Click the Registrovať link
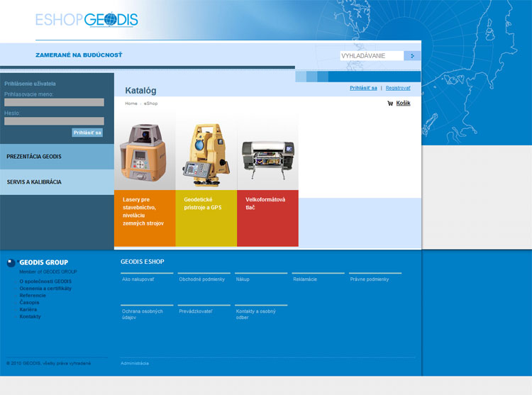The image size is (532, 395). click(398, 88)
